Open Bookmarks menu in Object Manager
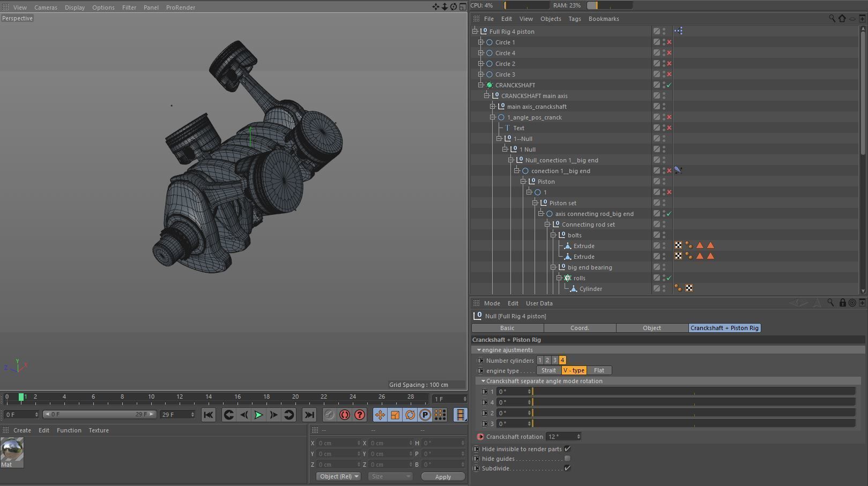This screenshot has height=486, width=868. 604,19
